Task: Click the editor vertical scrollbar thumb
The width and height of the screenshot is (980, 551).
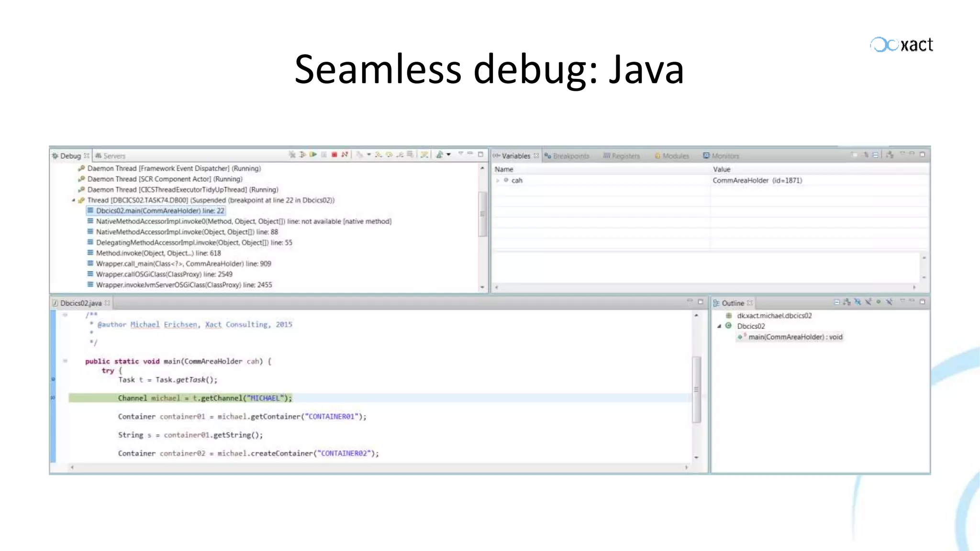Action: point(696,389)
